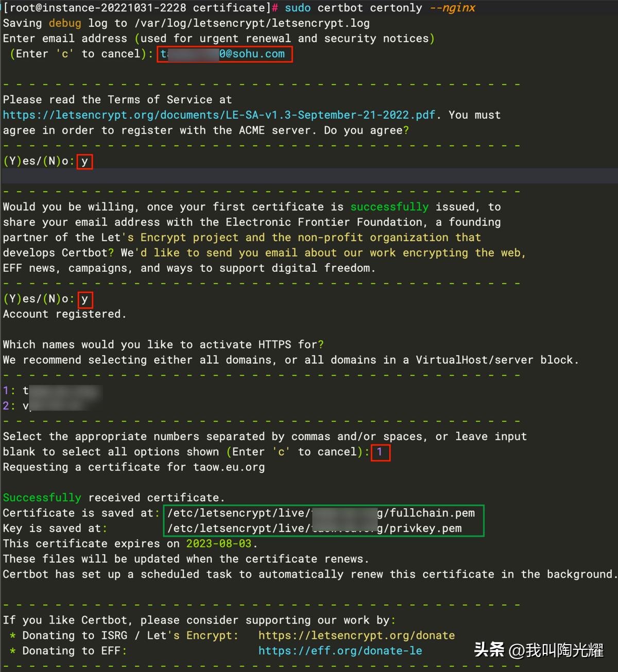This screenshot has height=672, width=618.
Task: Click 'Which names would you like to activate HTTPS for?'
Action: 163,345
